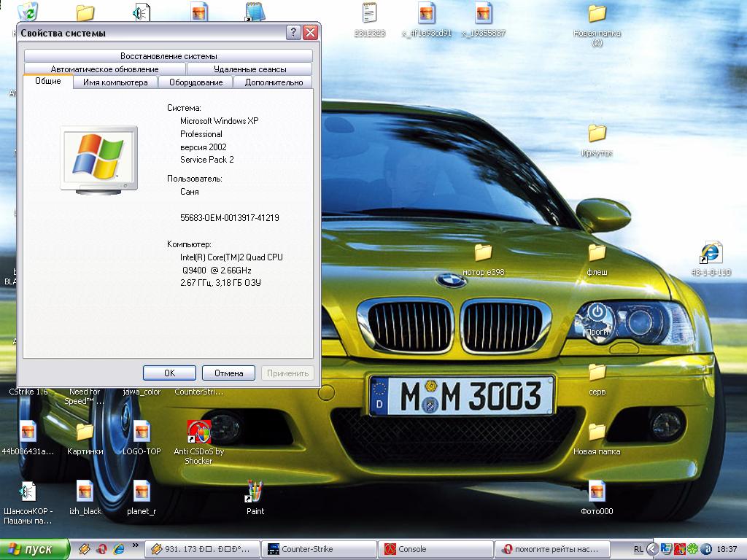747x560 pixels.
Task: Launch Internet Explorer from quick launch
Action: (119, 549)
